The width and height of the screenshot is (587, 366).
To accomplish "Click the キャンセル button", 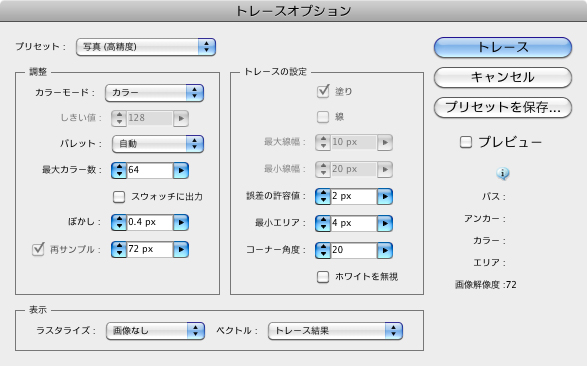I will (503, 77).
